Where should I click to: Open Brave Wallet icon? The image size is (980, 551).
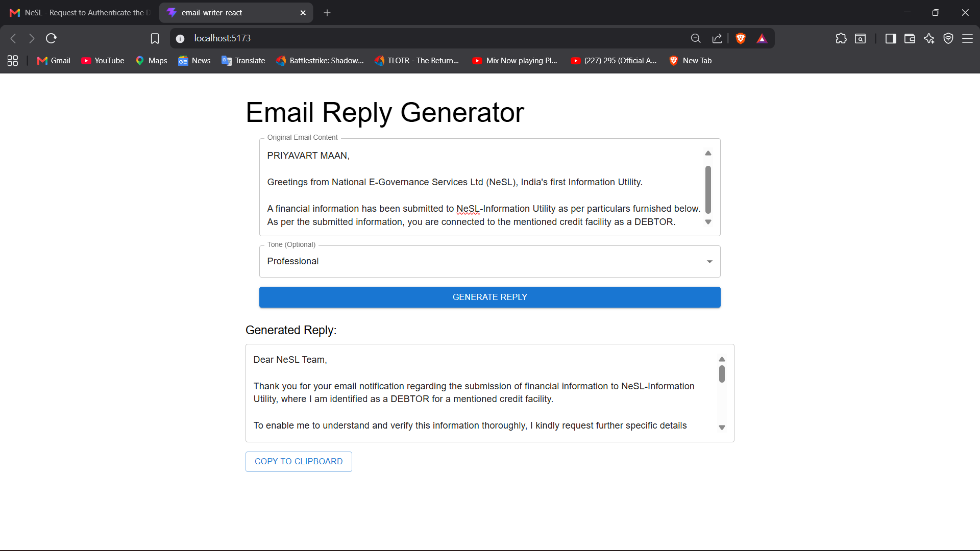(x=910, y=38)
